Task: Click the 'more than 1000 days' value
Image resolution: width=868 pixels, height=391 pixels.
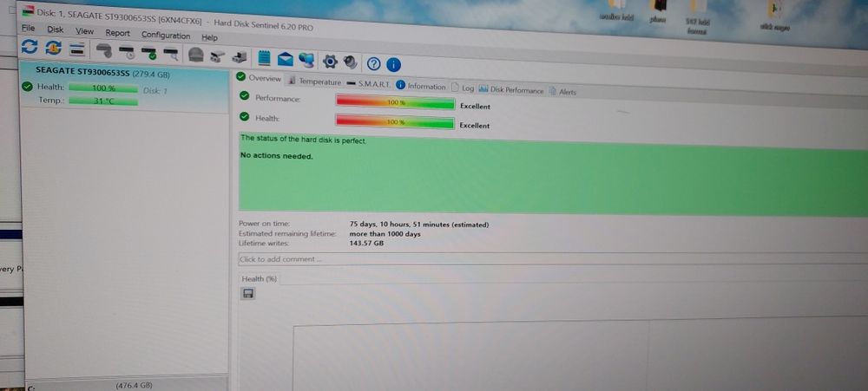Action: 385,234
